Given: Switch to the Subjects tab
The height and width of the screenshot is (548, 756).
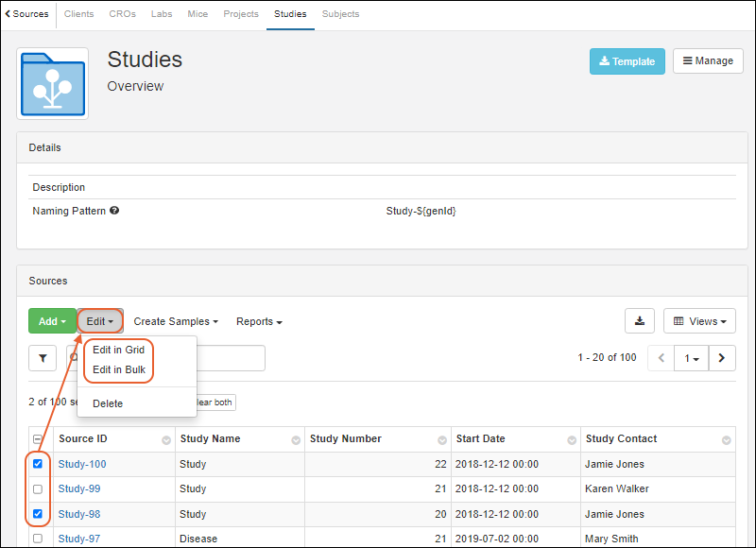Looking at the screenshot, I should tap(340, 14).
